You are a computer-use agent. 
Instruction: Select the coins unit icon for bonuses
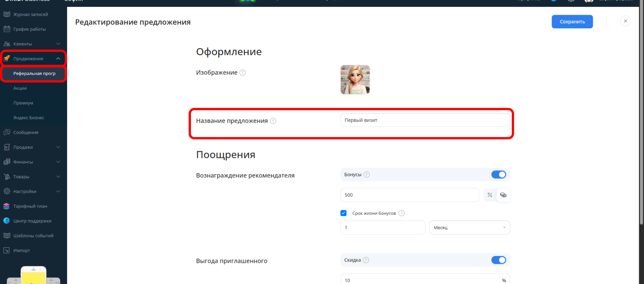tap(503, 195)
